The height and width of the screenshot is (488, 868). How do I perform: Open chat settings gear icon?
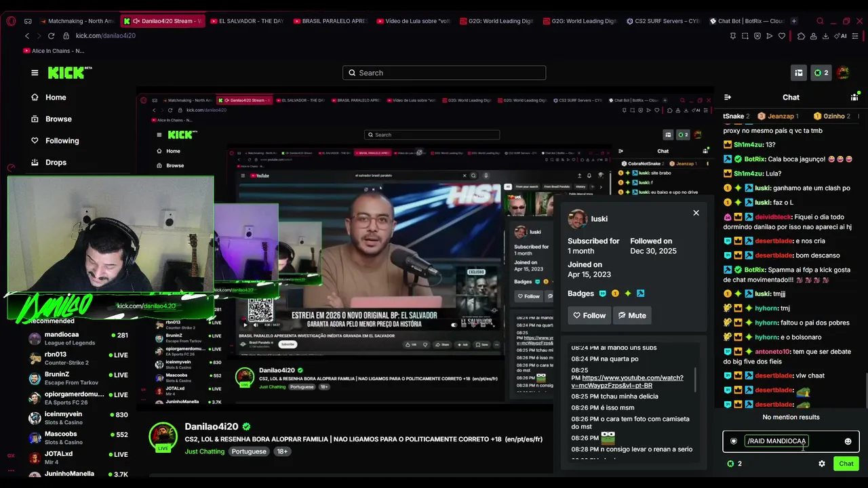[x=822, y=464]
